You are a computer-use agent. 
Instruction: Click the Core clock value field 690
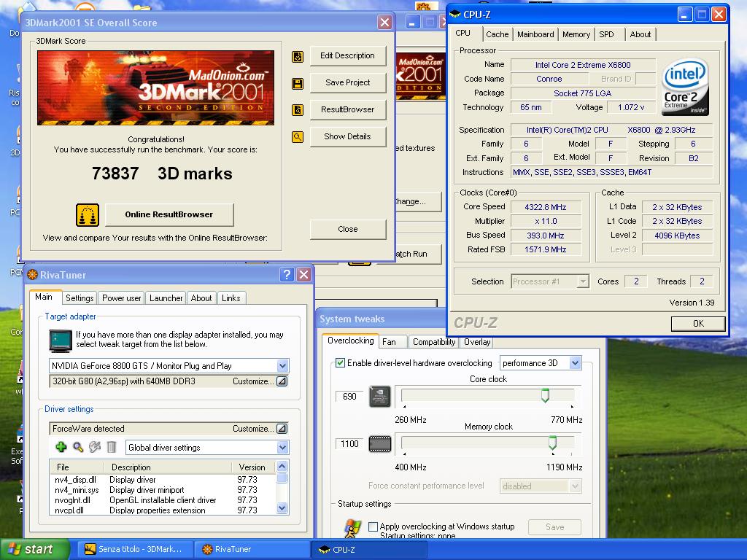[x=349, y=396]
